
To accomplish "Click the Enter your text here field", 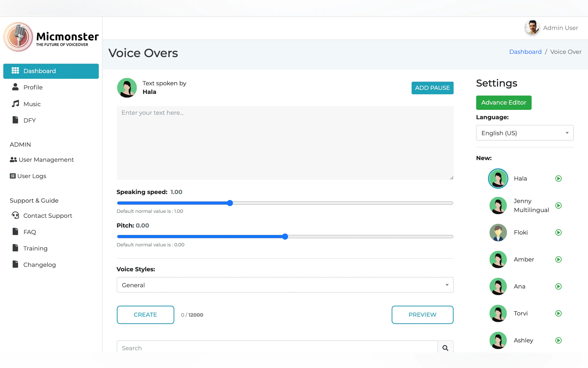I will click(285, 143).
